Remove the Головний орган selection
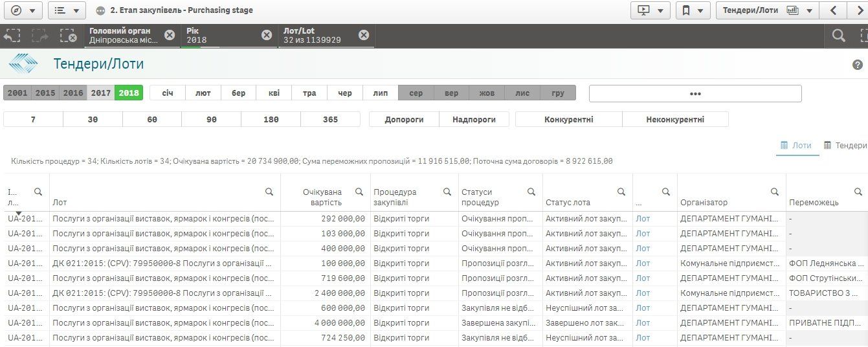This screenshot has height=347, width=868. click(x=170, y=35)
